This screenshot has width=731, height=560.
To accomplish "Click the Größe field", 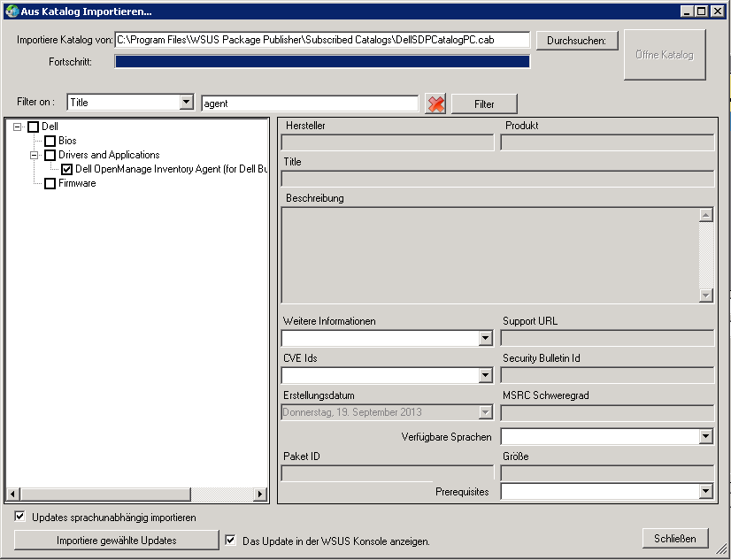I will pyautogui.click(x=607, y=473).
